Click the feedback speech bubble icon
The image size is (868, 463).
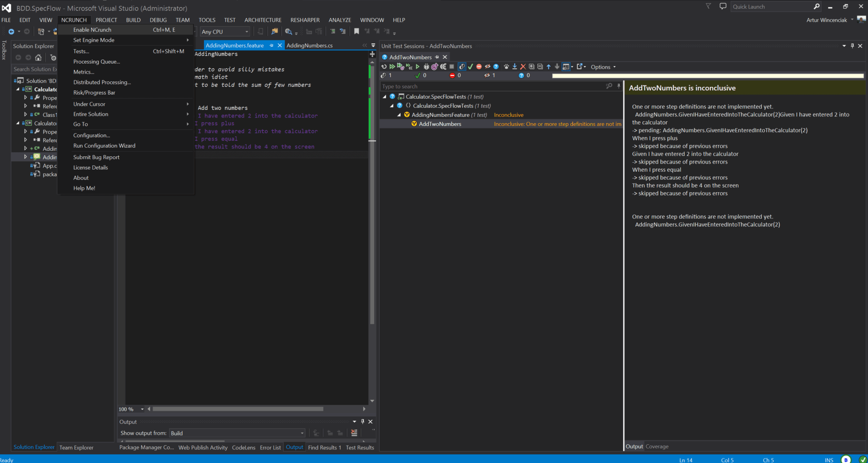[723, 6]
